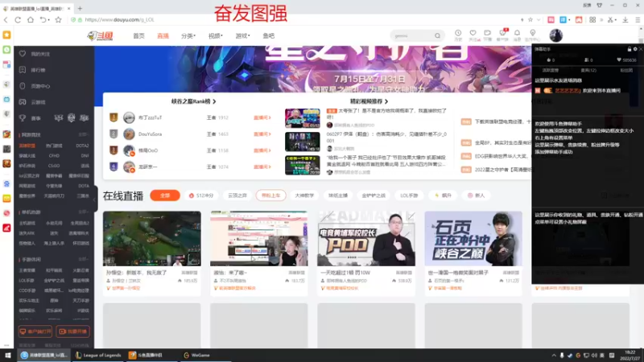644x362 pixels.
Task: Click the four-squares apps icon in browser toolbar
Action: 592,19
